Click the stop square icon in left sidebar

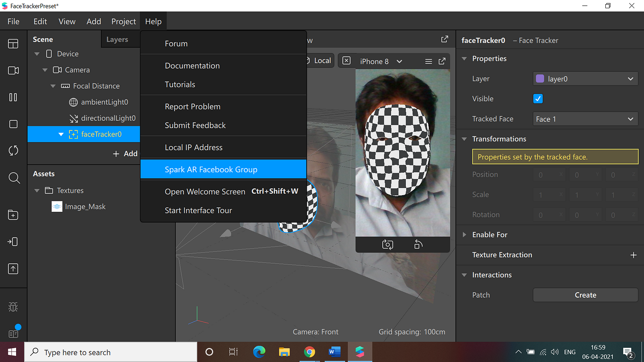point(13,124)
